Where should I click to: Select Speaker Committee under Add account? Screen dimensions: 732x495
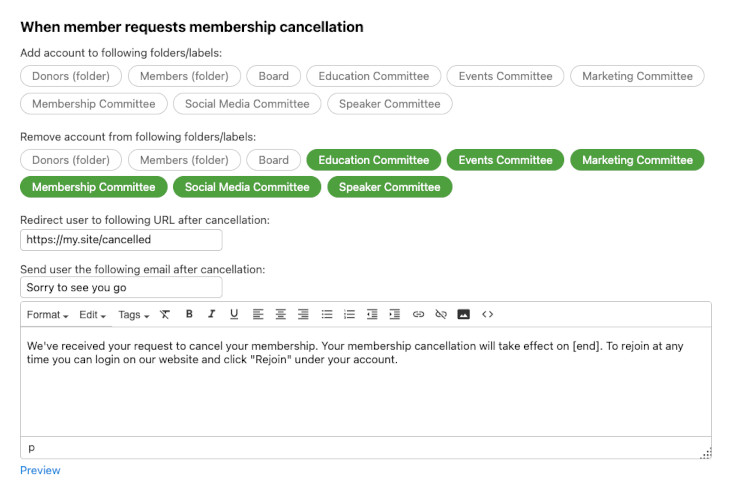coord(390,103)
